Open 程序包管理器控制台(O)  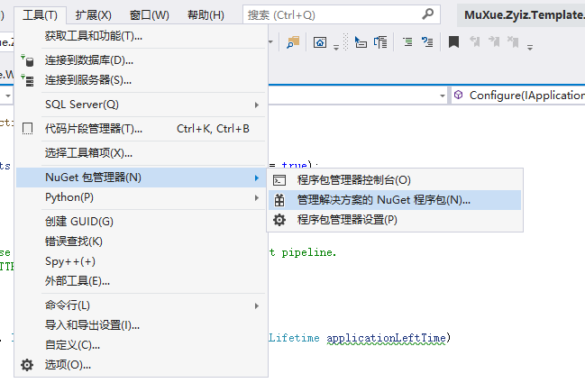(395, 180)
